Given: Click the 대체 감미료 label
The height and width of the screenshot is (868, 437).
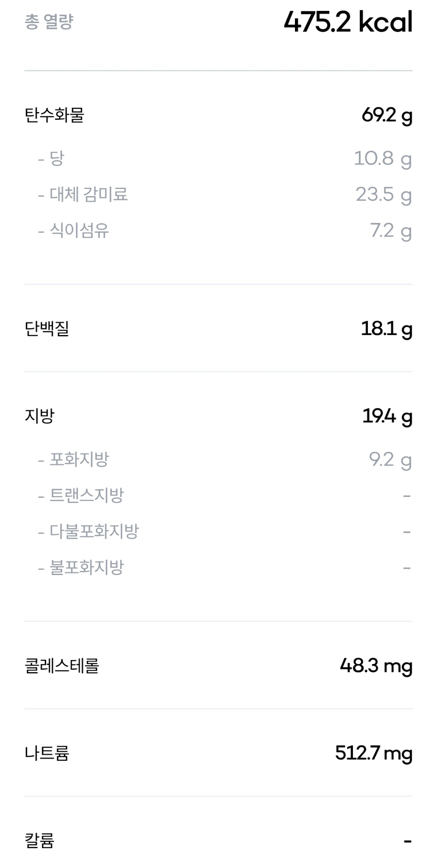Looking at the screenshot, I should click(x=88, y=195).
